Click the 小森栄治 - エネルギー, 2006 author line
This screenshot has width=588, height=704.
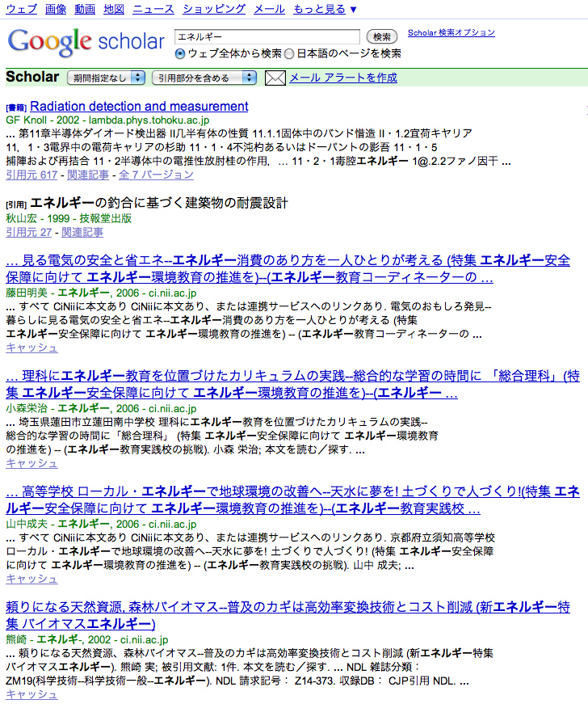pyautogui.click(x=101, y=408)
